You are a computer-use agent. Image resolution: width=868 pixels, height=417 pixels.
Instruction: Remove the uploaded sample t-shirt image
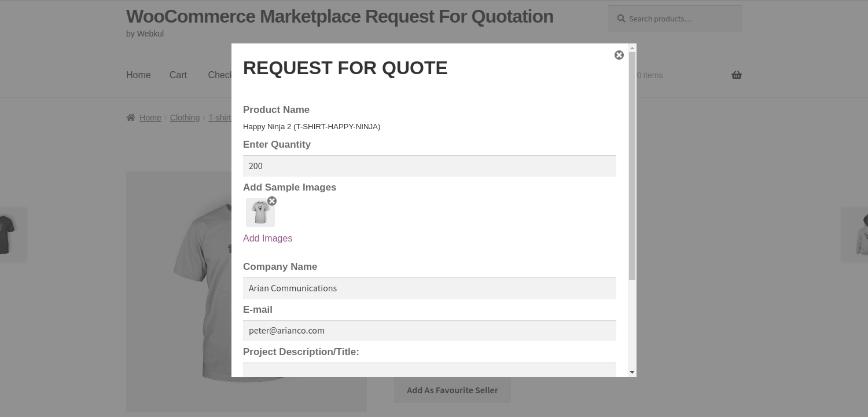pyautogui.click(x=272, y=201)
